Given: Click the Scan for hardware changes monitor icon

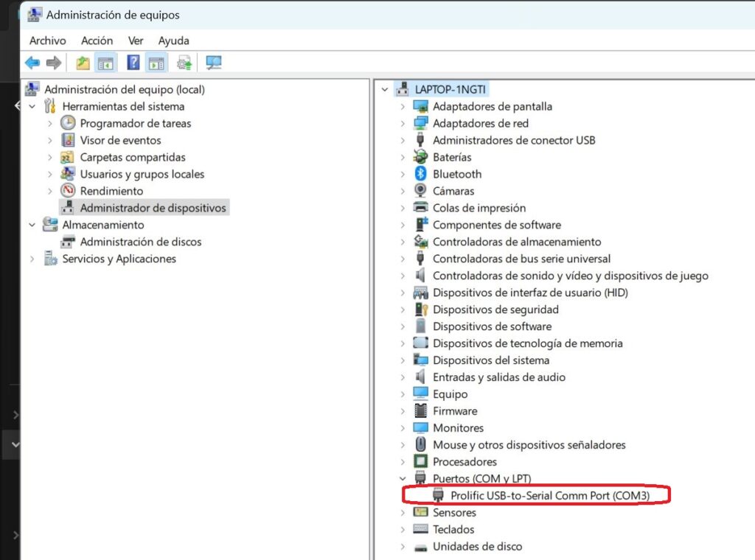Looking at the screenshot, I should point(213,63).
